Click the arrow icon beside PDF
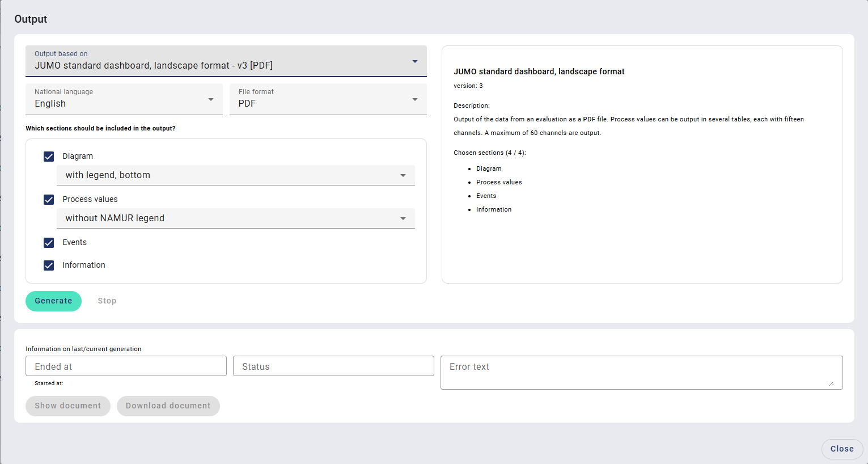Viewport: 868px width, 464px height. pos(415,100)
